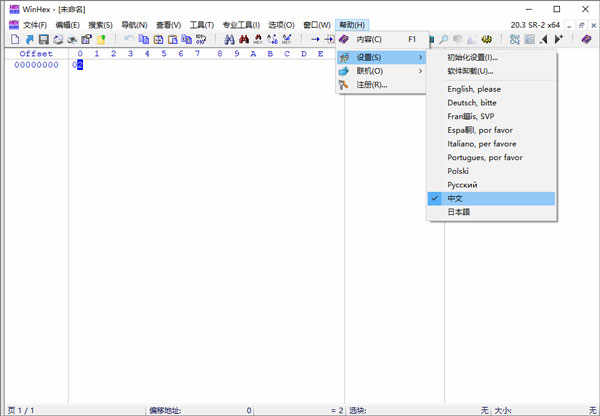The image size is (600, 416).
Task: Click the Copy hex values icon
Action: (x=187, y=39)
